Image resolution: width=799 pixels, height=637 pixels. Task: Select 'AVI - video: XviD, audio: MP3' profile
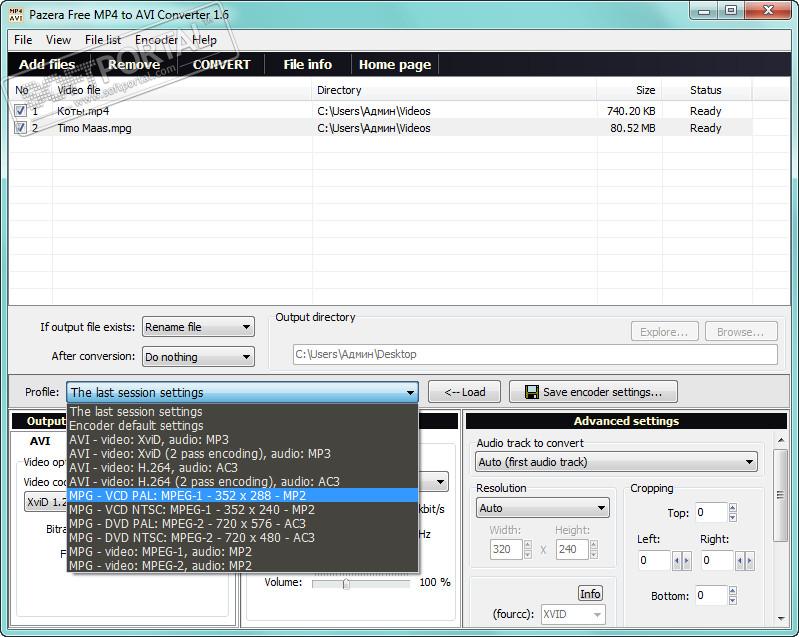tap(243, 439)
